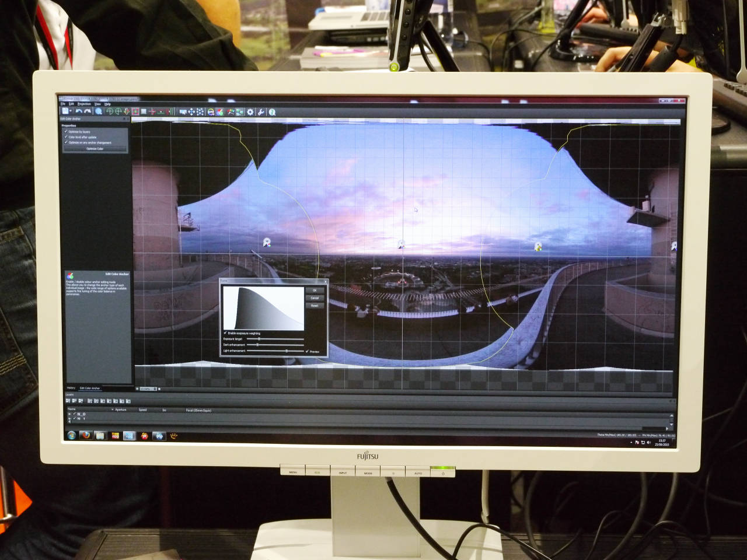
Task: Expand the N_1 layer row
Action: click(x=69, y=418)
